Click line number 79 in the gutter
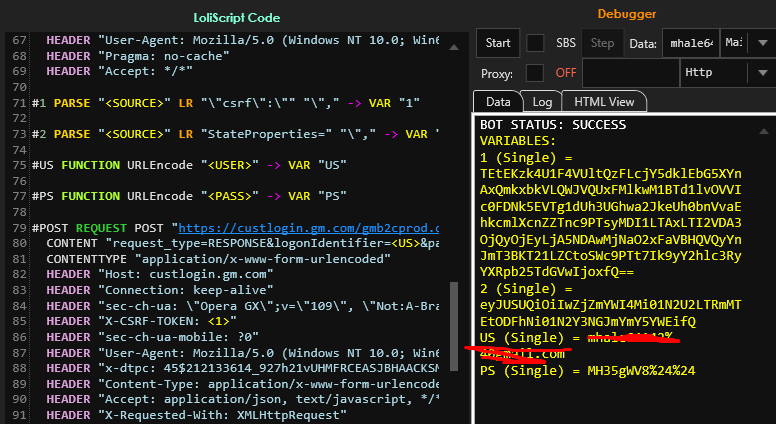 pos(20,228)
